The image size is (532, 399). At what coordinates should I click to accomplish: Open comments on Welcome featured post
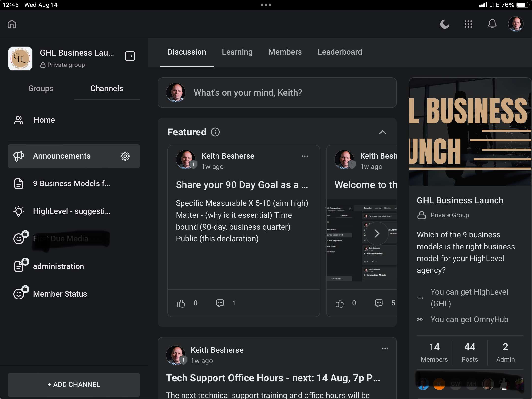tap(379, 303)
